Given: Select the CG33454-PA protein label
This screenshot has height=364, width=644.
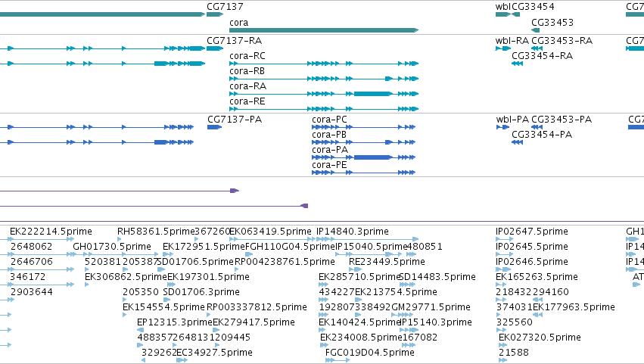Looking at the screenshot, I should click(542, 135).
